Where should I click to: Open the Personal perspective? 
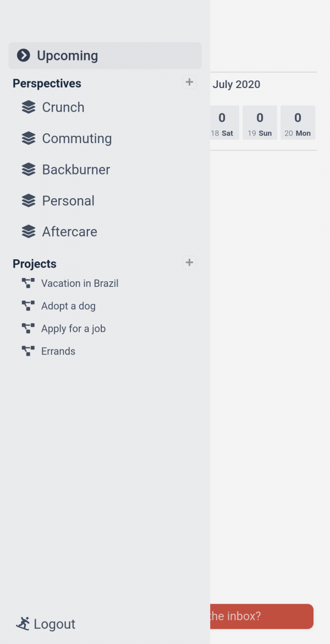68,201
